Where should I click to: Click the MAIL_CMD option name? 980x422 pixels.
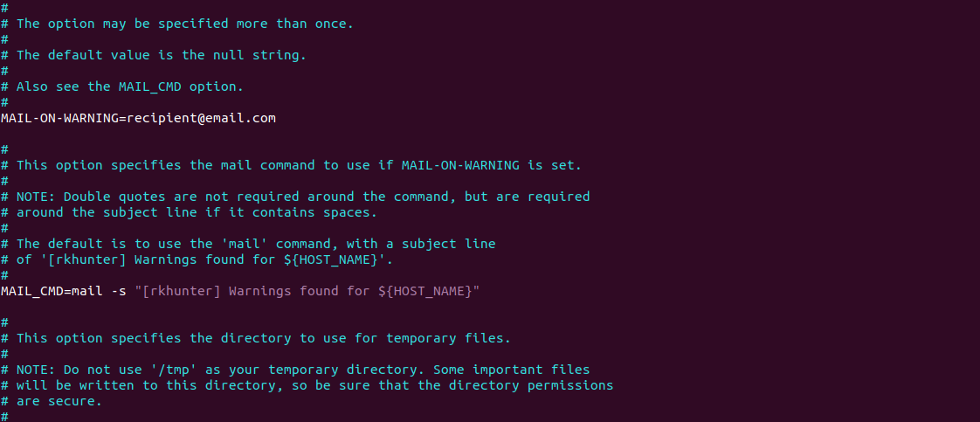(31, 291)
